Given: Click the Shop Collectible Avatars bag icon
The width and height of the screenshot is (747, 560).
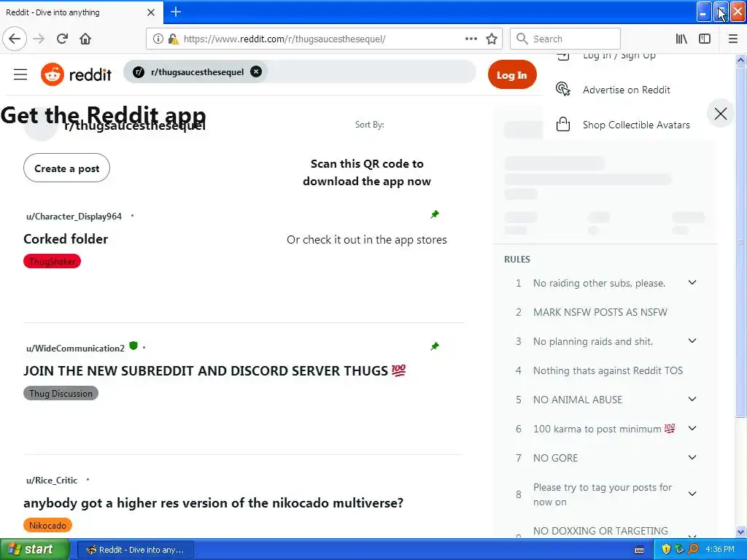Looking at the screenshot, I should click(x=563, y=124).
